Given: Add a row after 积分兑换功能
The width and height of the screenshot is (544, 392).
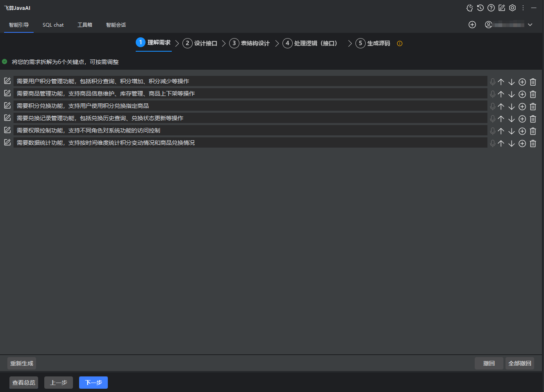Looking at the screenshot, I should tap(522, 107).
